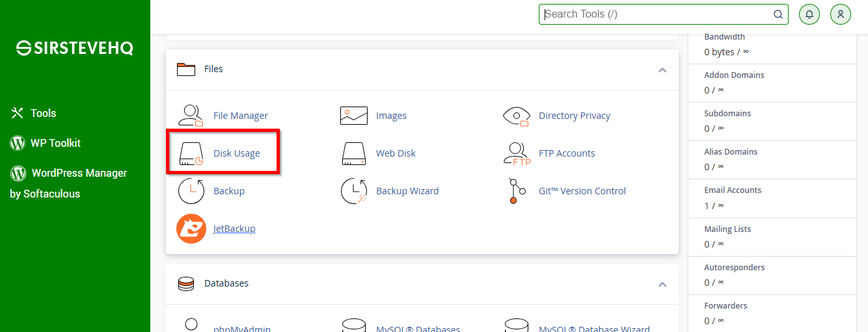Open the notifications bell icon
868x332 pixels.
click(x=809, y=14)
